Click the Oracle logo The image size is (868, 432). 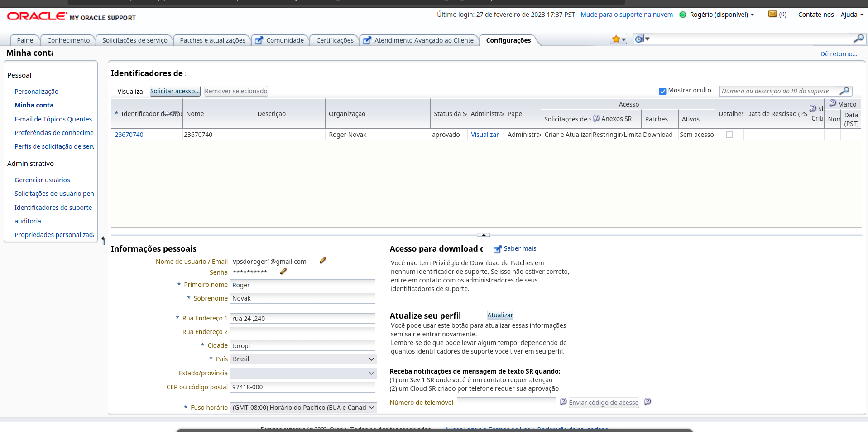click(37, 16)
